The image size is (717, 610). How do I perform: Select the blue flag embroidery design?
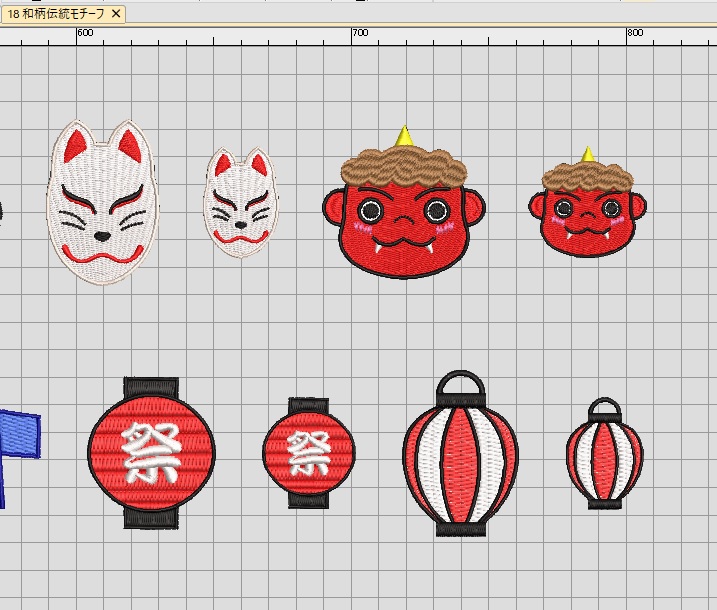pyautogui.click(x=19, y=459)
